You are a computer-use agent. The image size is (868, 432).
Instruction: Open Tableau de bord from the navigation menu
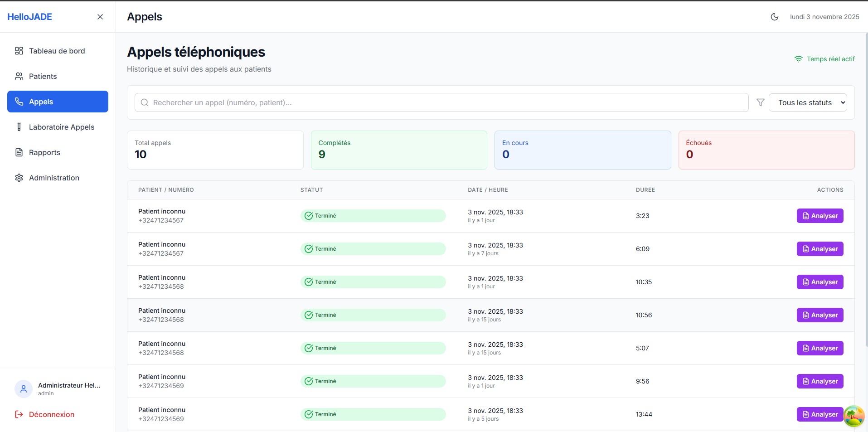click(x=57, y=51)
